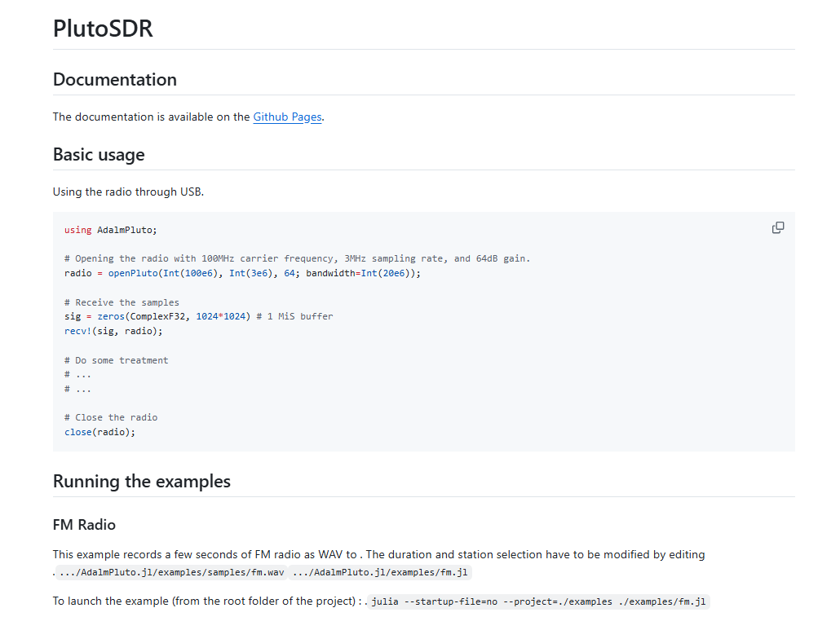Click the '# Close the radio' comment
This screenshot has width=840, height=630.
click(110, 417)
